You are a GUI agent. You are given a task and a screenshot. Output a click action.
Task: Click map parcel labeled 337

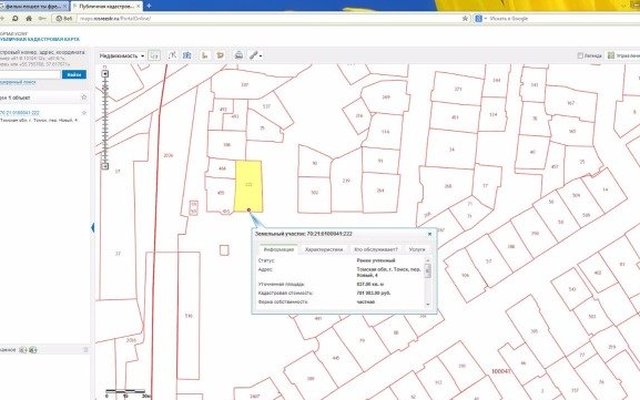point(244,85)
